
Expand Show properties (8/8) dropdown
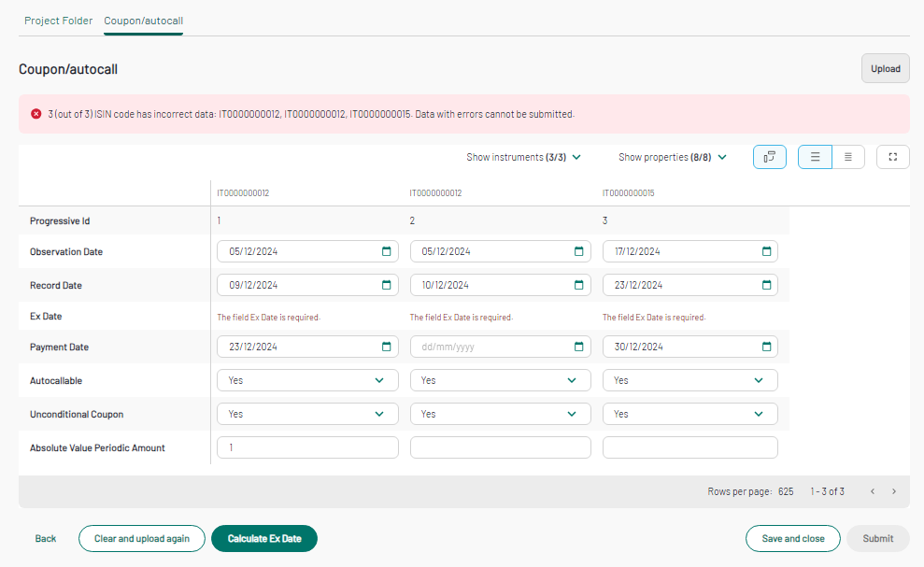tap(673, 157)
